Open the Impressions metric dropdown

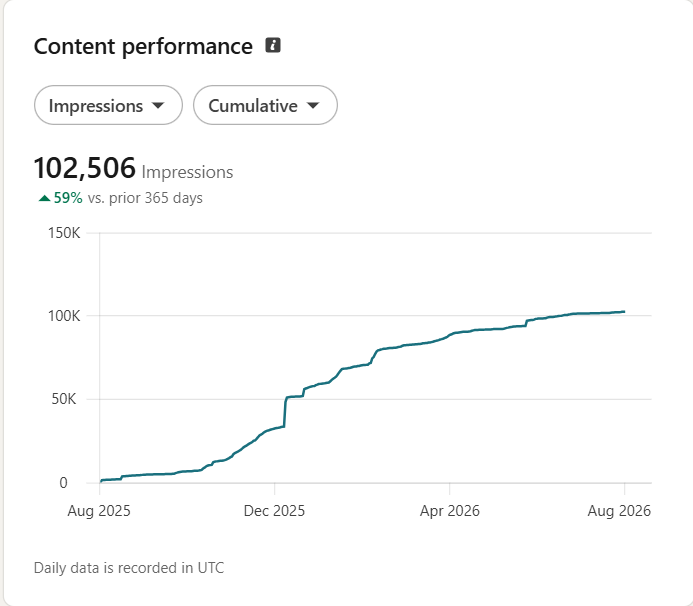108,105
